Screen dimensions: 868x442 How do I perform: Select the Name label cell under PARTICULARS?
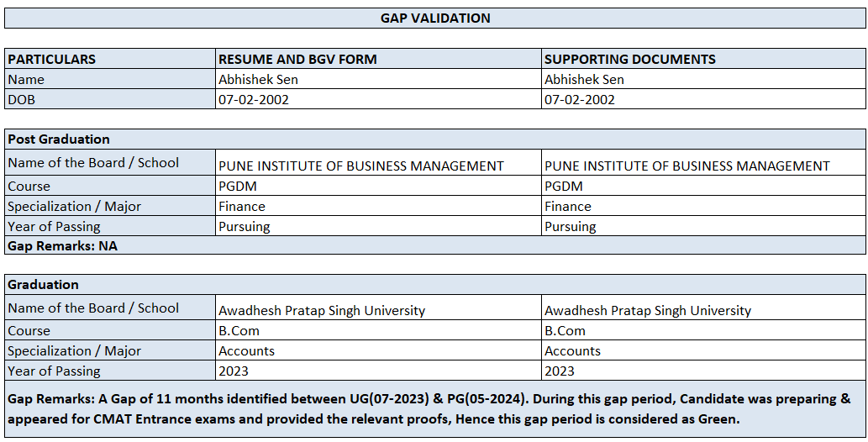27,79
